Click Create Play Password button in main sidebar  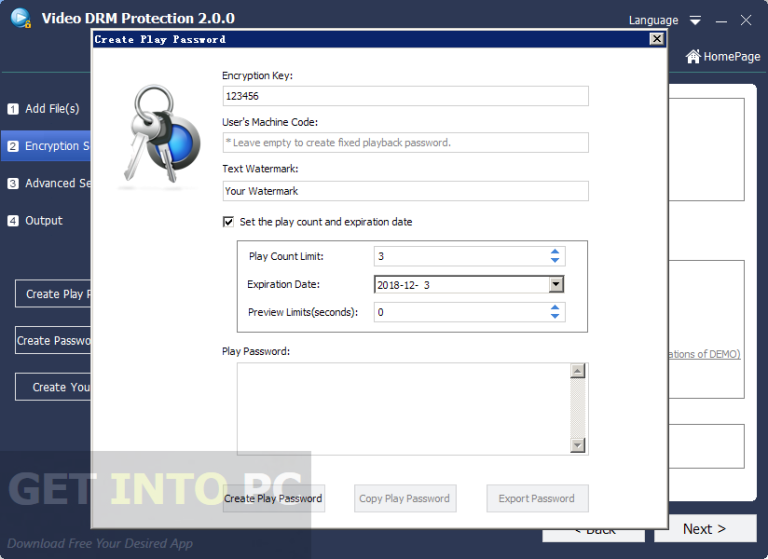pyautogui.click(x=53, y=294)
